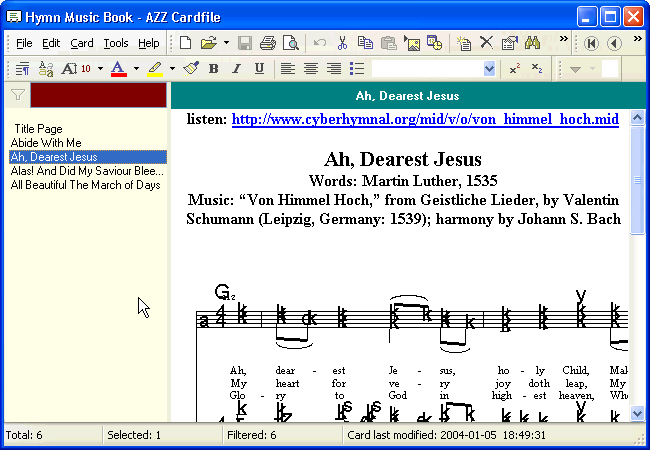Create a new file with the blank page icon

(186, 43)
